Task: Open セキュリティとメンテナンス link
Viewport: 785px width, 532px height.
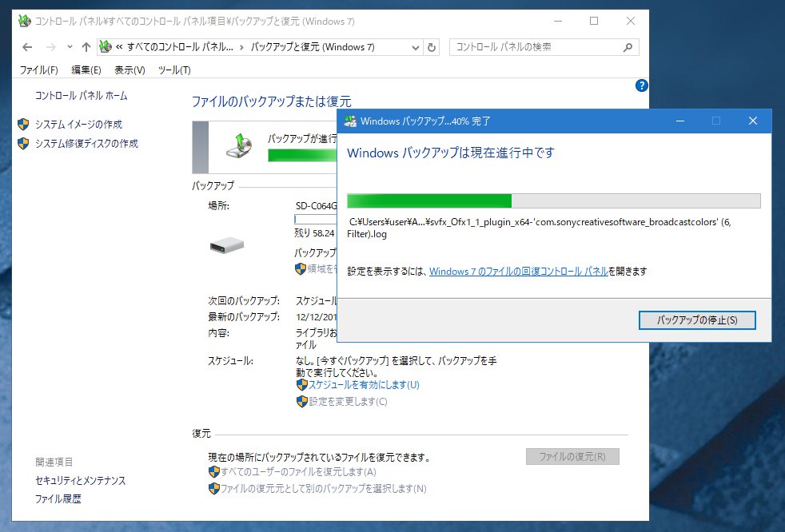Action: coord(80,480)
